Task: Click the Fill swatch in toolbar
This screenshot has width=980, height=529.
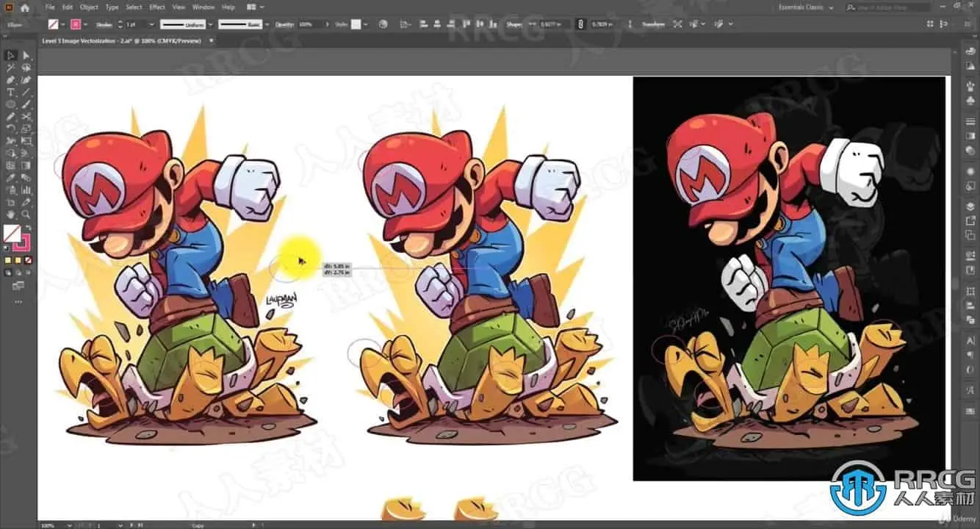Action: coord(12,233)
